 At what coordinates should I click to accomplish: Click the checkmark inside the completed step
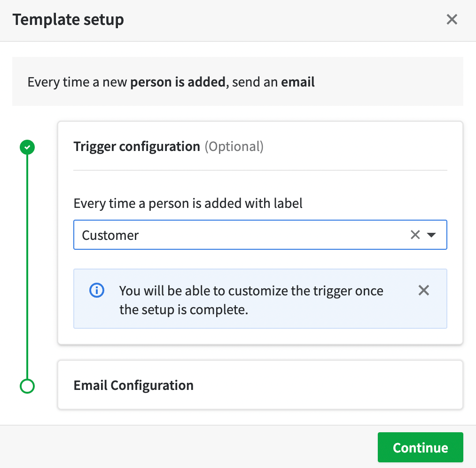(27, 147)
